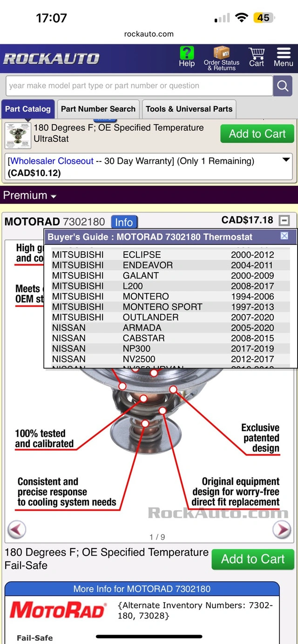This screenshot has width=298, height=644.
Task: Expand the Premium category dropdown
Action: tap(30, 195)
